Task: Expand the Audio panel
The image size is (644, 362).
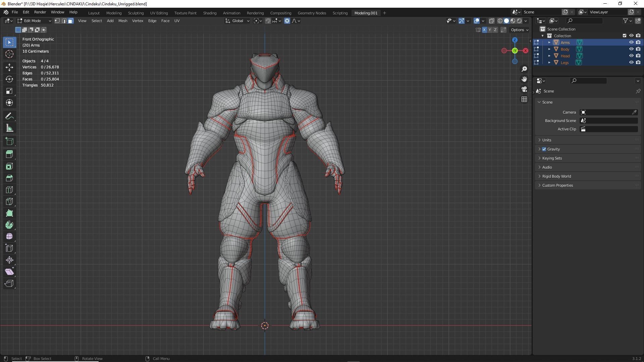Action: 588,167
